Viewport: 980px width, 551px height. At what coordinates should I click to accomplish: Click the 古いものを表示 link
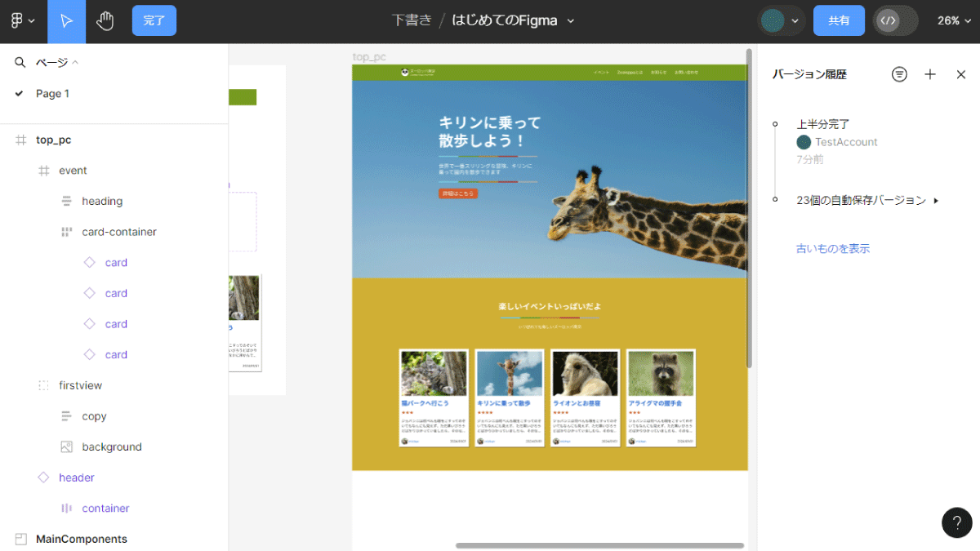click(x=833, y=249)
